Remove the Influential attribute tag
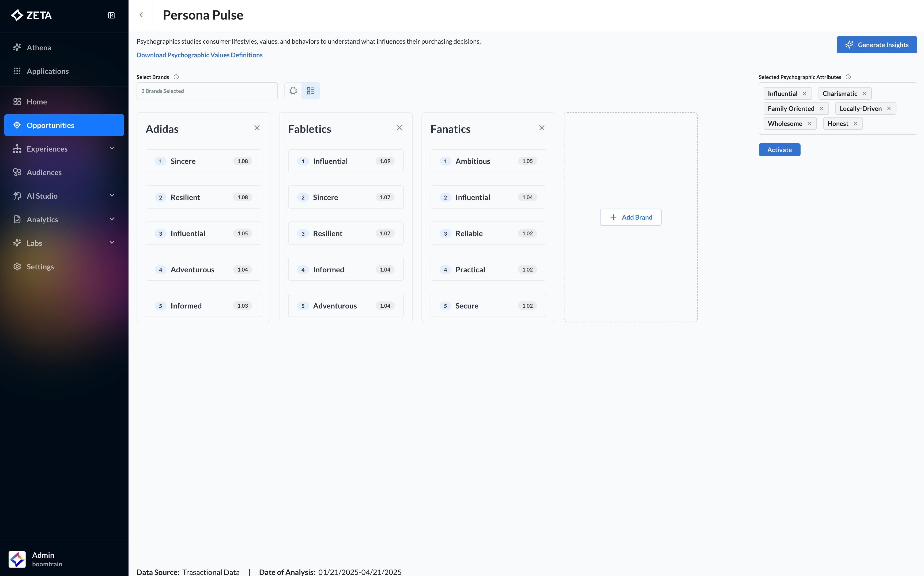 tap(805, 94)
